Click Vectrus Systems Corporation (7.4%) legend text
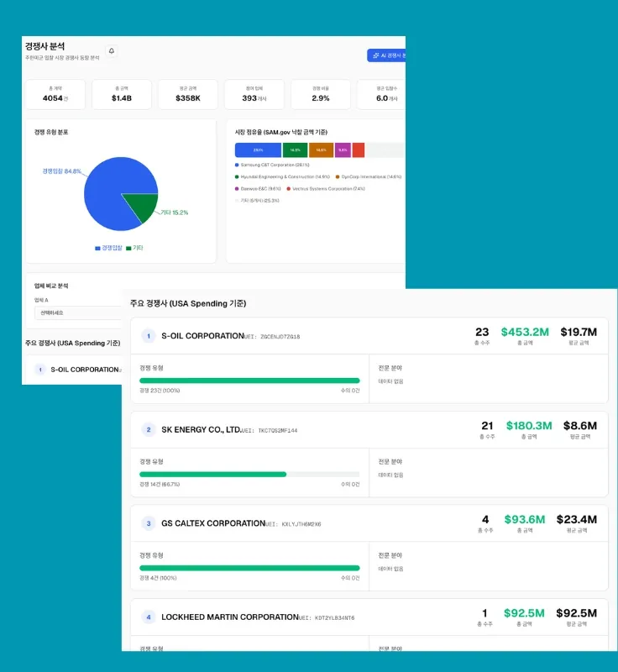This screenshot has height=672, width=618. [x=329, y=188]
